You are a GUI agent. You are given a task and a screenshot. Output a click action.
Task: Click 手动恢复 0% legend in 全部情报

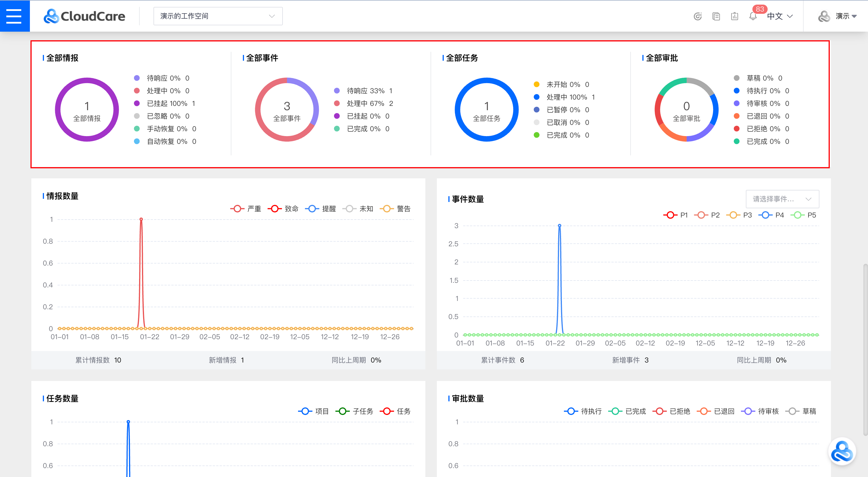165,129
